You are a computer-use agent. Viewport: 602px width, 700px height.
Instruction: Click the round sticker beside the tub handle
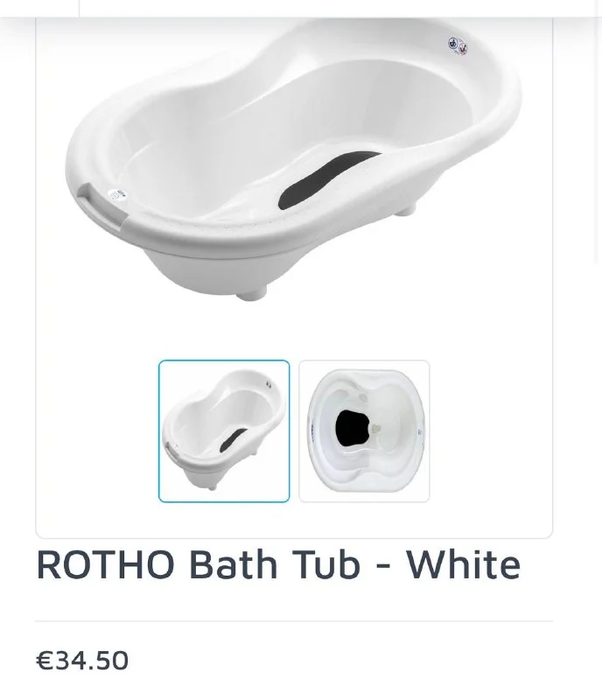pyautogui.click(x=117, y=194)
